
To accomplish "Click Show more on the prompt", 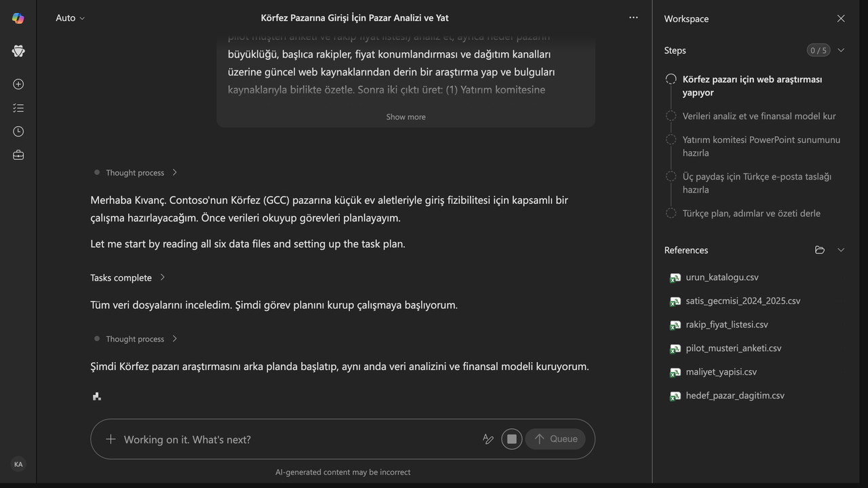I will (406, 117).
